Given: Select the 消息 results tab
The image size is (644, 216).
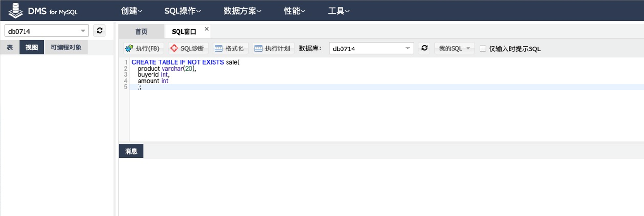Looking at the screenshot, I should pos(131,151).
